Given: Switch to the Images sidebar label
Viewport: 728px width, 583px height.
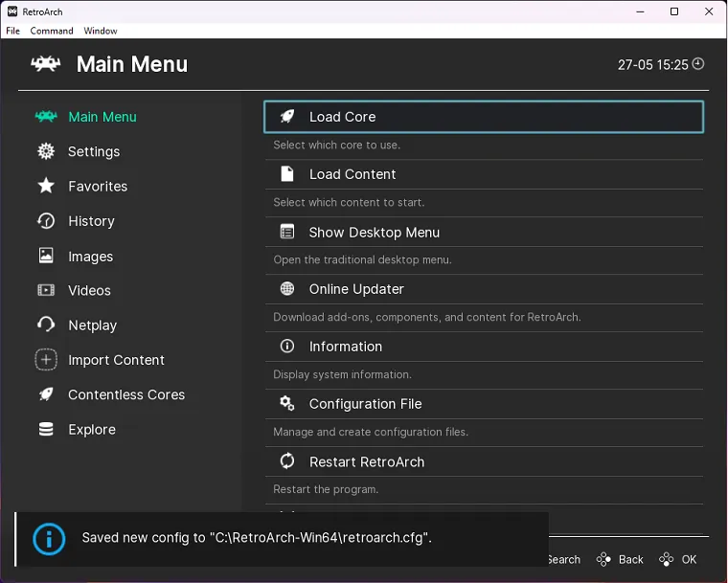Looking at the screenshot, I should [91, 257].
